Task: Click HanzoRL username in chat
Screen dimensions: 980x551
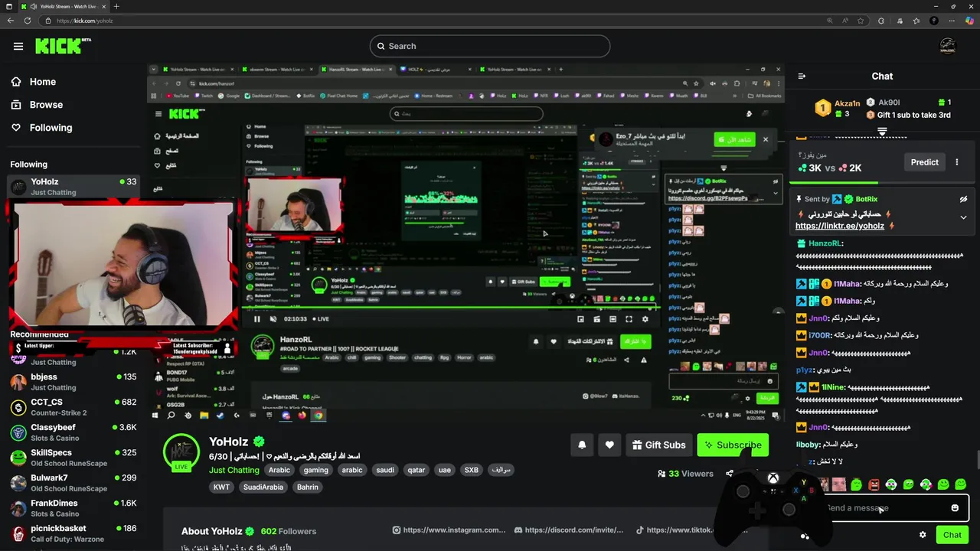Action: tap(825, 243)
